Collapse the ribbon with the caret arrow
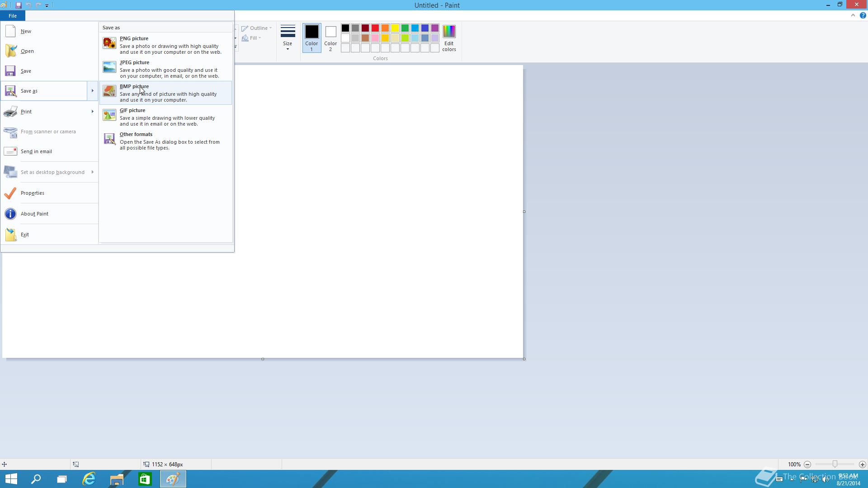The width and height of the screenshot is (868, 488). pos(853,15)
